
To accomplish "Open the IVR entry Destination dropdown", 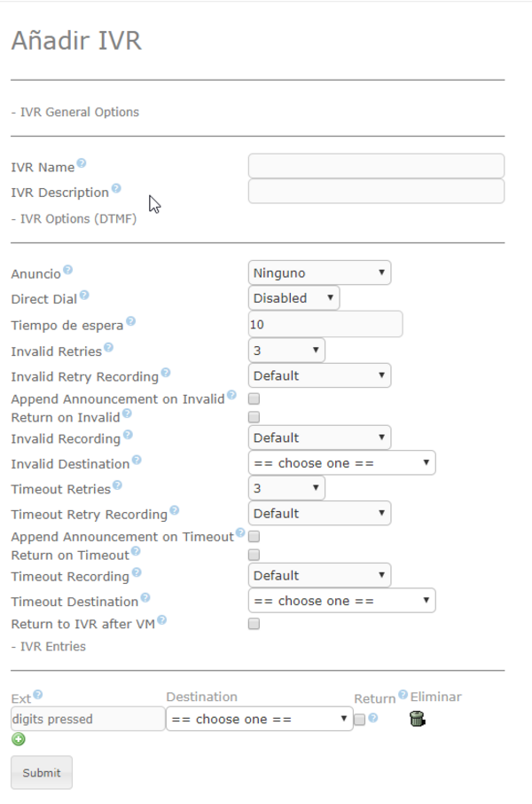I will tap(260, 719).
